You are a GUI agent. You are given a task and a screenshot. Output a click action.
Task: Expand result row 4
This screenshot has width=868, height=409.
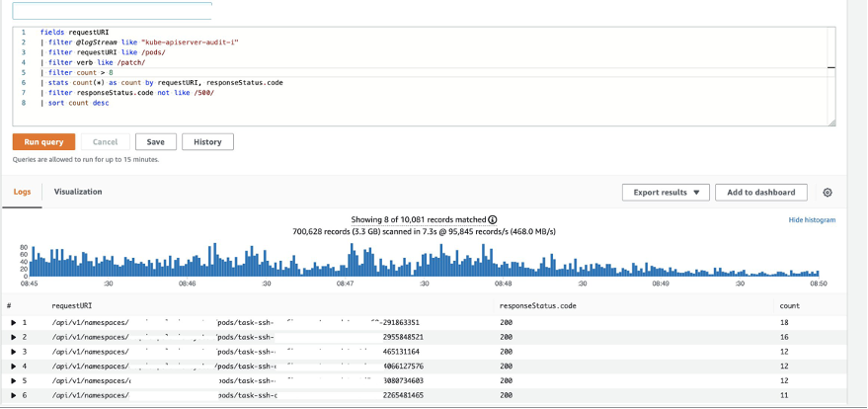pyautogui.click(x=14, y=366)
